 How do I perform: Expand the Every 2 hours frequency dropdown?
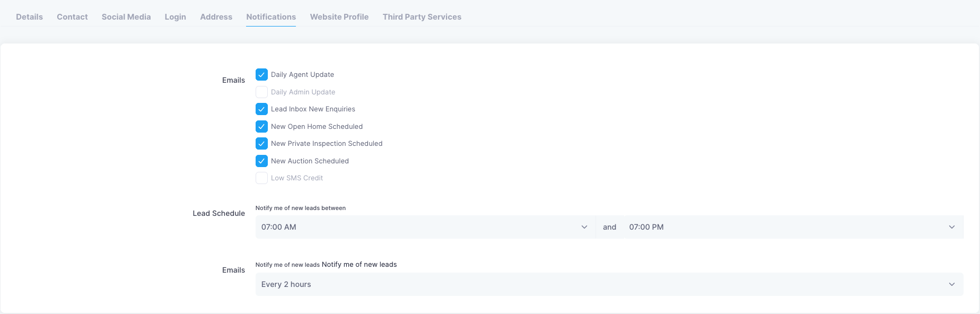pos(605,285)
